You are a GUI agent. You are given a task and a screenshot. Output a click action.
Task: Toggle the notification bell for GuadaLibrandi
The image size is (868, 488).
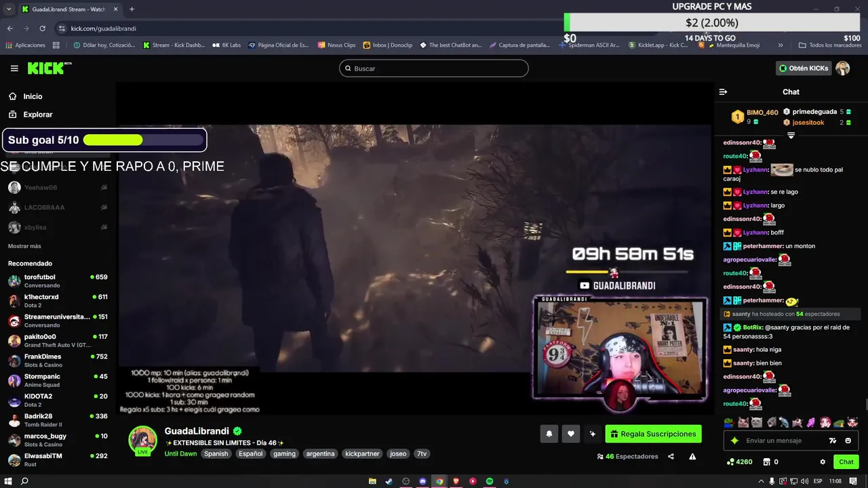coord(549,434)
